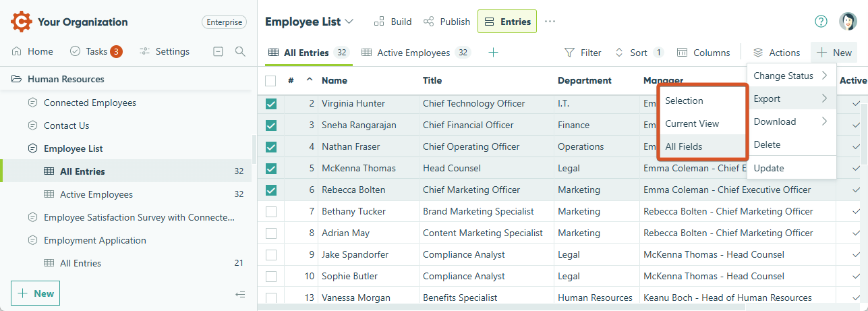Click the Department column header
This screenshot has height=311, width=868.
(585, 80)
